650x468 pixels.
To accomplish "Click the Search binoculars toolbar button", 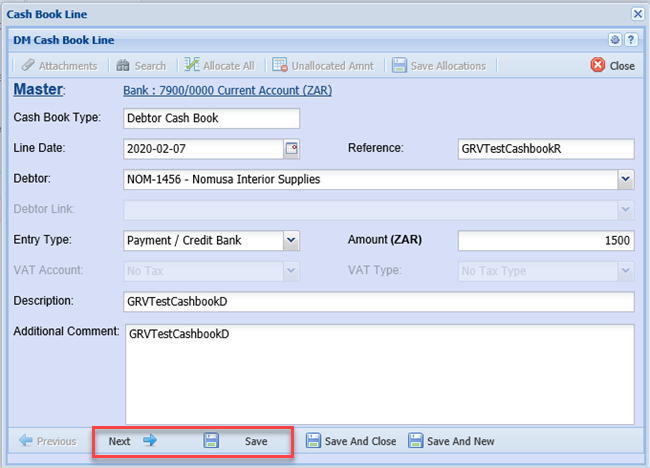I will point(141,66).
